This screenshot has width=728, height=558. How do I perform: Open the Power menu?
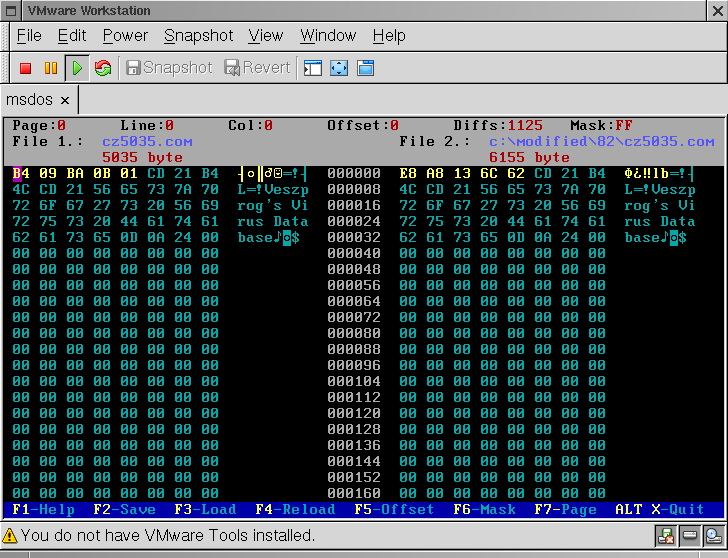click(125, 36)
